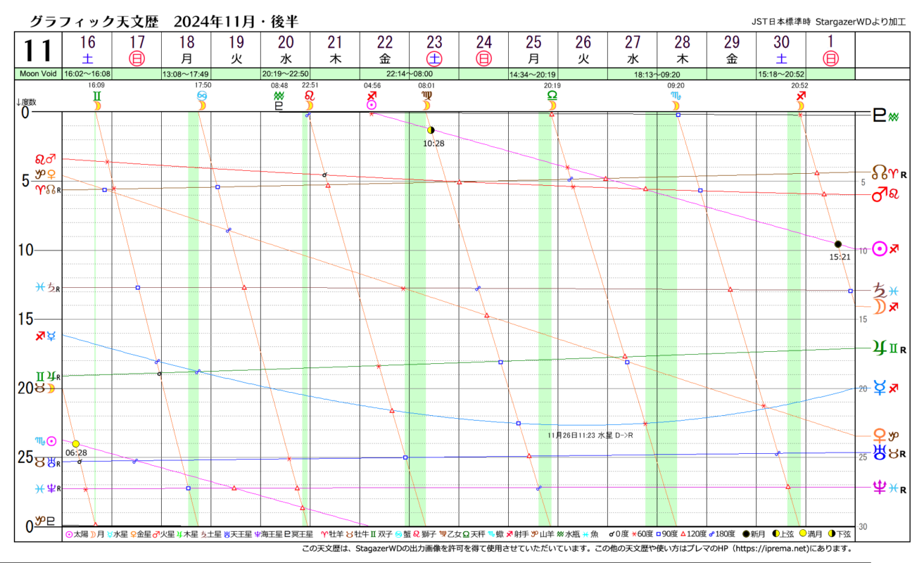Click the Mars in Leo label on right axis

click(x=886, y=194)
